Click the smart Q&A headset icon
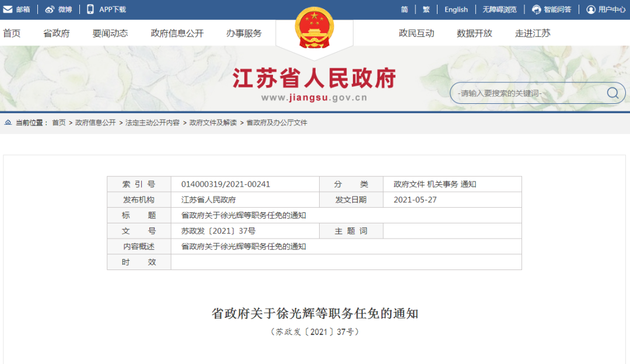Viewport: 630px width, 364px height. [x=537, y=9]
